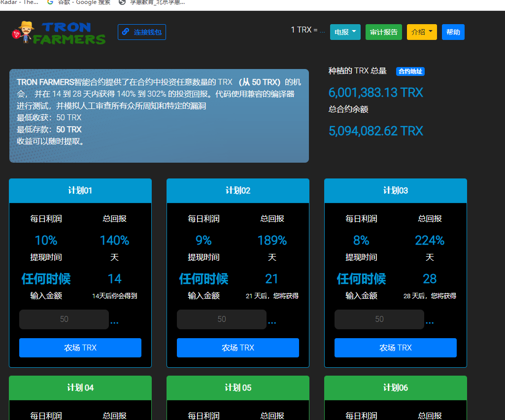The image size is (505, 420).
Task: Click the 合约地址 badge next to 种植的 TRX 总量
Action: pyautogui.click(x=411, y=71)
